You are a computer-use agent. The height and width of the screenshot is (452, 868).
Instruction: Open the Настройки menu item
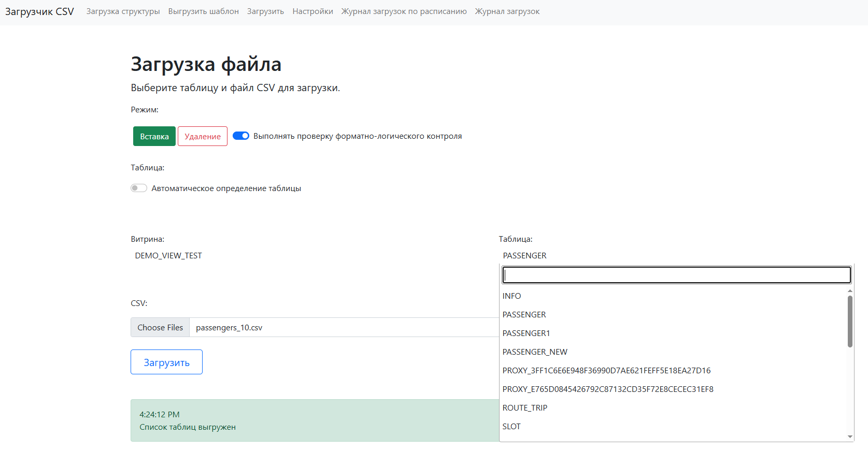[x=312, y=11]
